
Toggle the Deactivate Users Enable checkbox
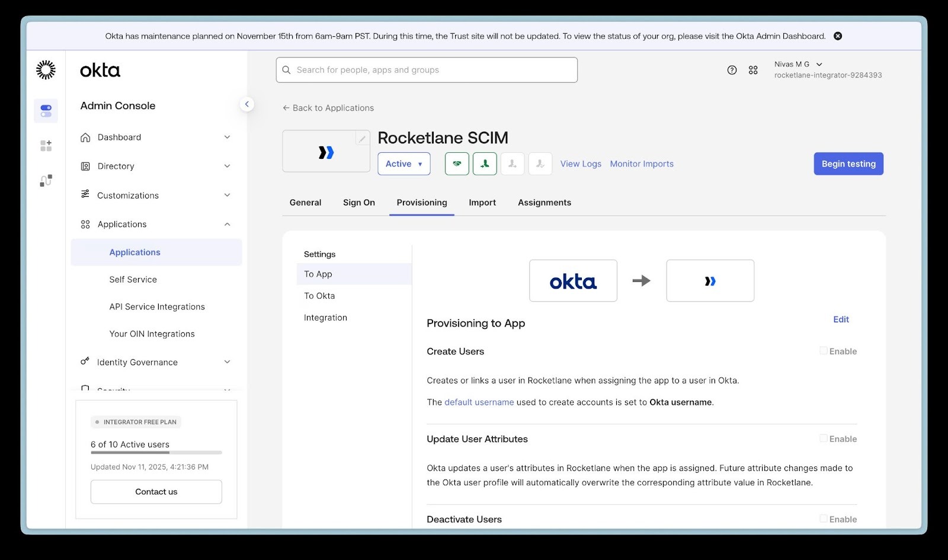[824, 519]
